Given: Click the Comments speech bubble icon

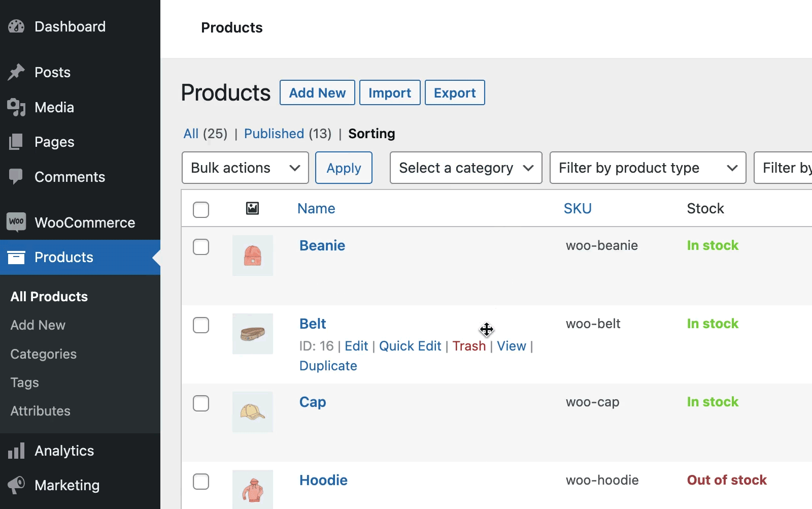Looking at the screenshot, I should coord(16,177).
